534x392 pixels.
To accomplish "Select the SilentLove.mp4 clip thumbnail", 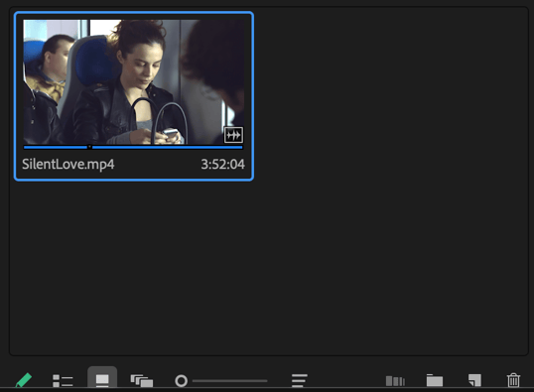I will (133, 82).
